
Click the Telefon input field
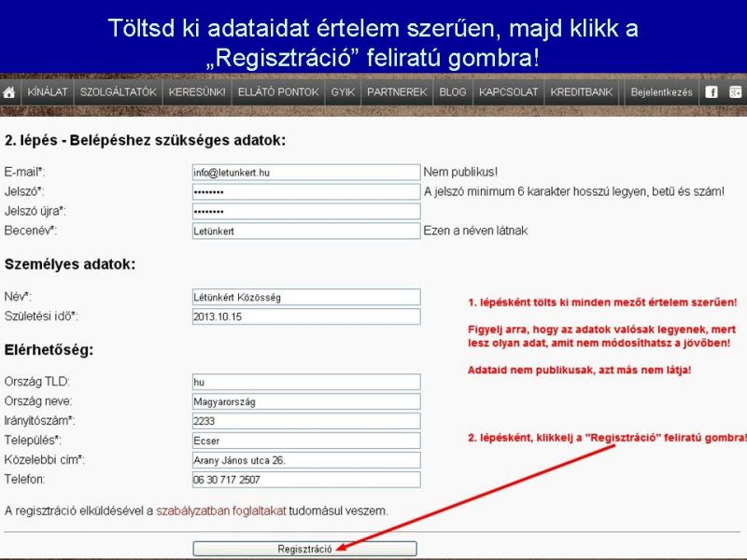click(x=306, y=480)
